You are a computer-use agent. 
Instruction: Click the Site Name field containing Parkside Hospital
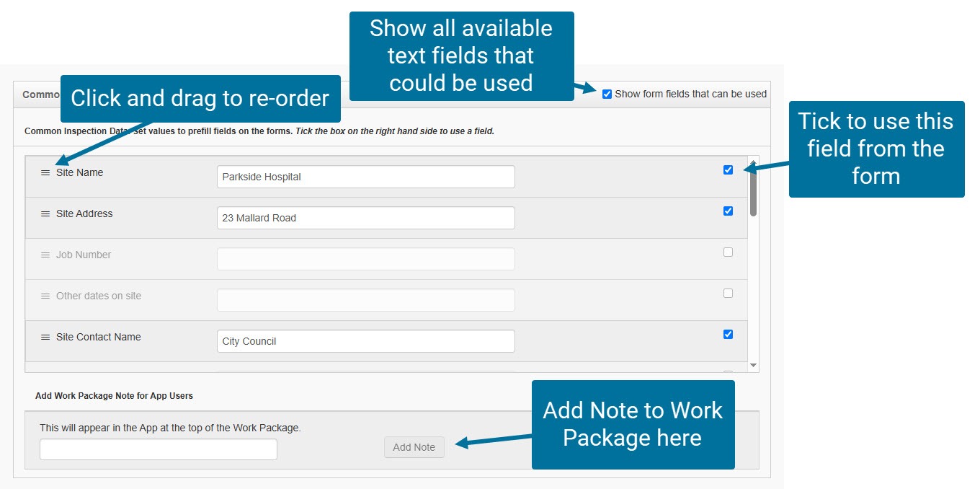(365, 177)
